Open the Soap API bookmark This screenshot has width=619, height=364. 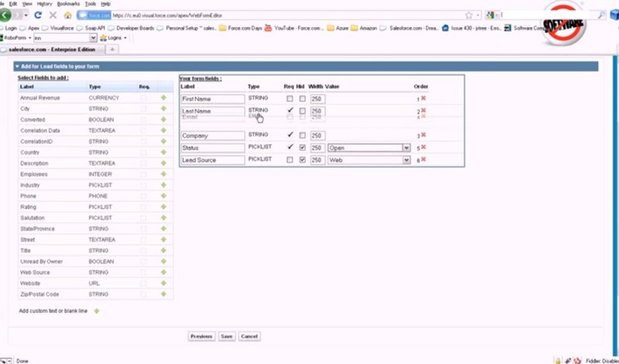91,28
